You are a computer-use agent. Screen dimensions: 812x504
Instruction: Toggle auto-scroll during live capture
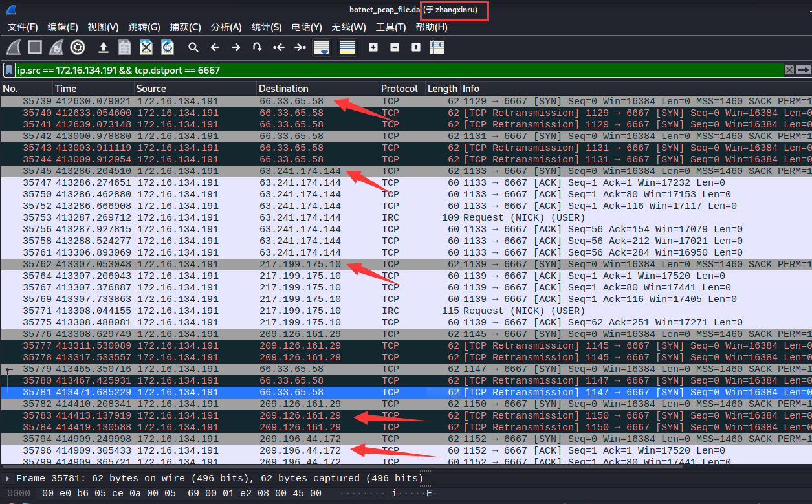pos(322,47)
